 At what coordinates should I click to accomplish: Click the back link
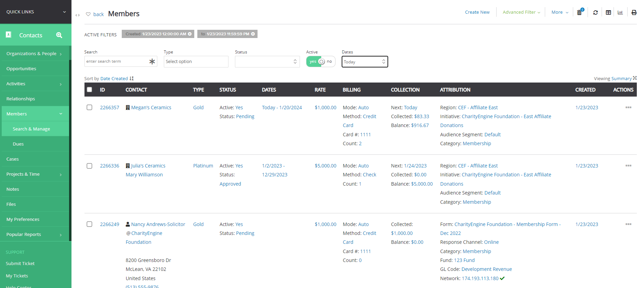(x=98, y=14)
